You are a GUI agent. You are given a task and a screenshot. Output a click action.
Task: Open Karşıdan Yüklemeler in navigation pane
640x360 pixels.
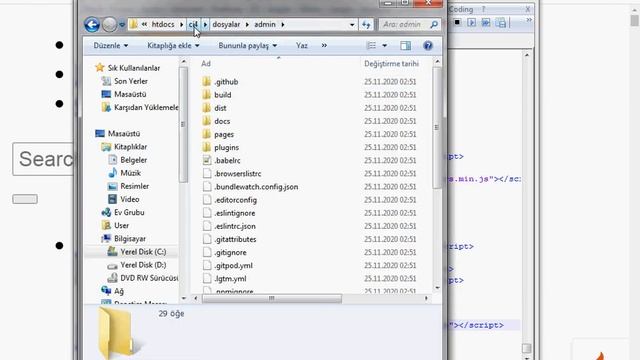coord(146,107)
